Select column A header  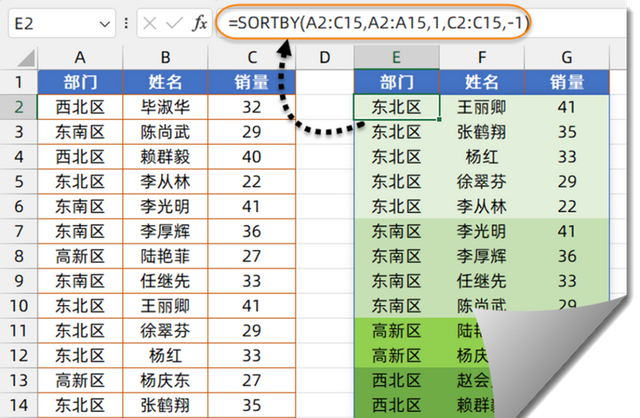point(80,58)
